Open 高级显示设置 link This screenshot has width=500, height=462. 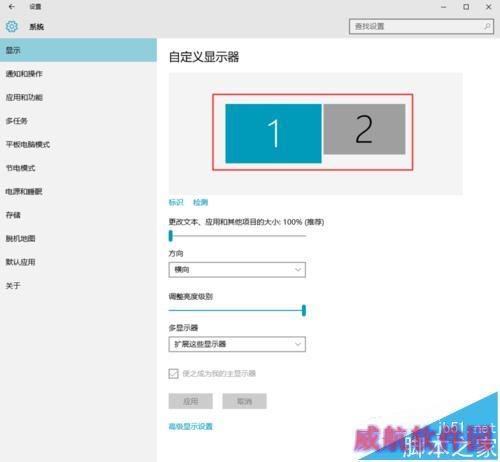pos(190,426)
